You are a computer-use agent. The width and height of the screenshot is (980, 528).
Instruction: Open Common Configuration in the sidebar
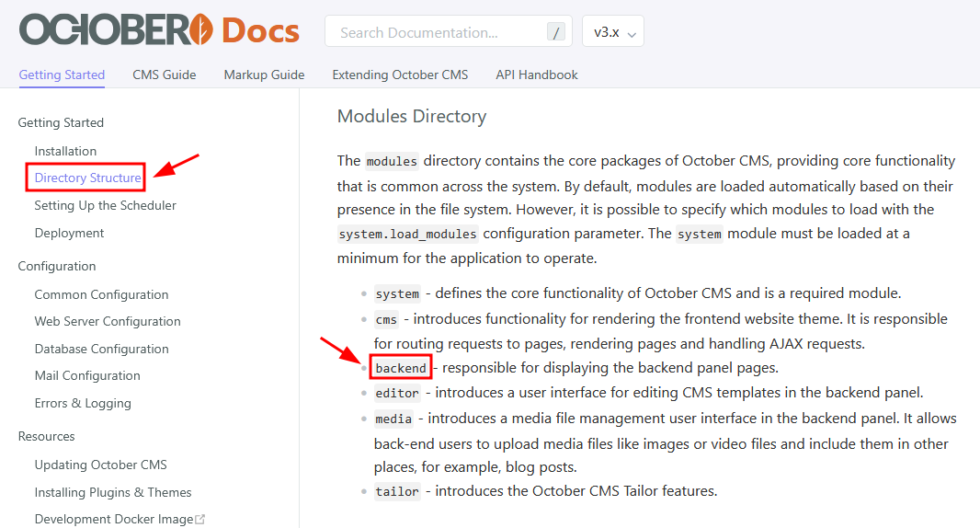[x=101, y=294]
